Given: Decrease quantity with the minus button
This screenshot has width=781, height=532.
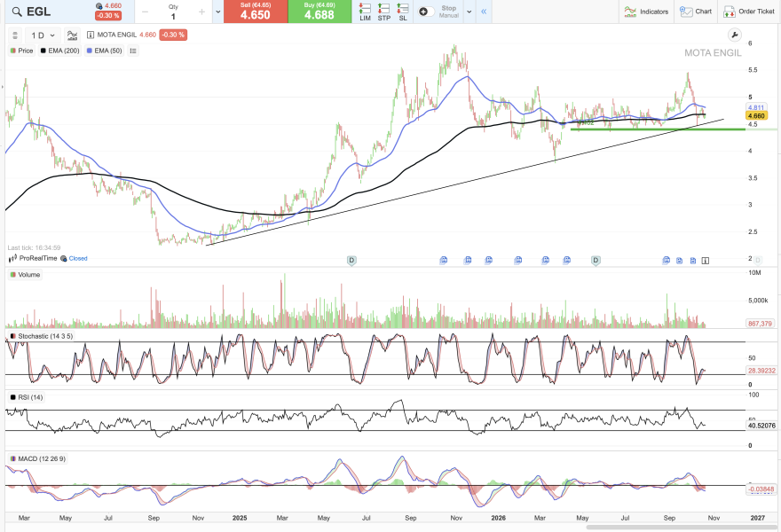Looking at the screenshot, I should 145,12.
